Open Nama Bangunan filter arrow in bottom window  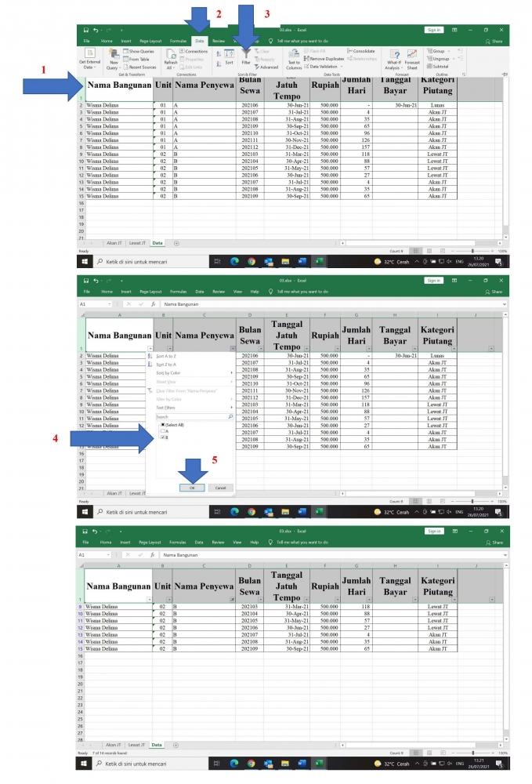coord(150,599)
